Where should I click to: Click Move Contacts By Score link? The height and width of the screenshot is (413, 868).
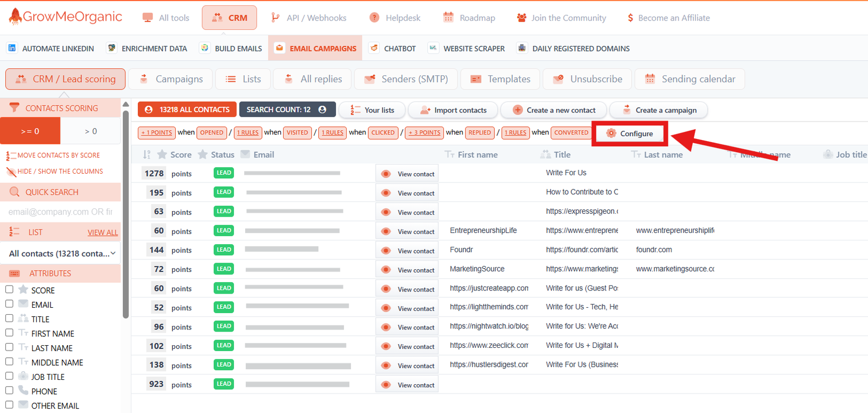point(53,155)
